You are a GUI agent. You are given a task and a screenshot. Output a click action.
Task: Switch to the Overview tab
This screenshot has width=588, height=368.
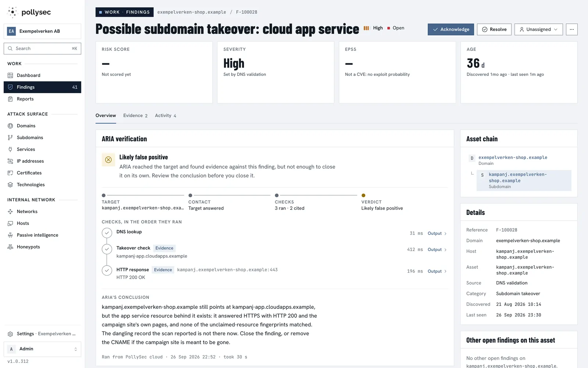[106, 116]
